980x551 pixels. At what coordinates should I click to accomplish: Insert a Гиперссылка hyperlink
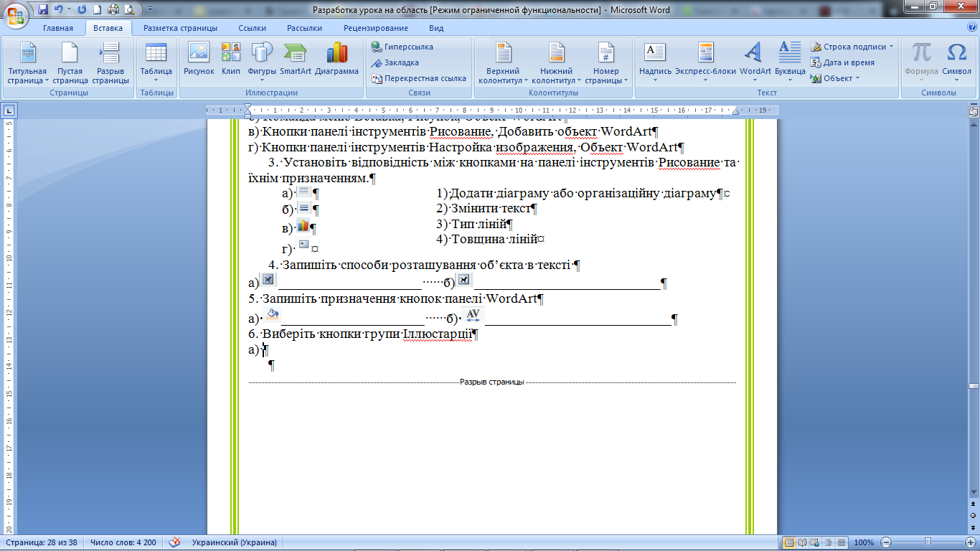(402, 47)
